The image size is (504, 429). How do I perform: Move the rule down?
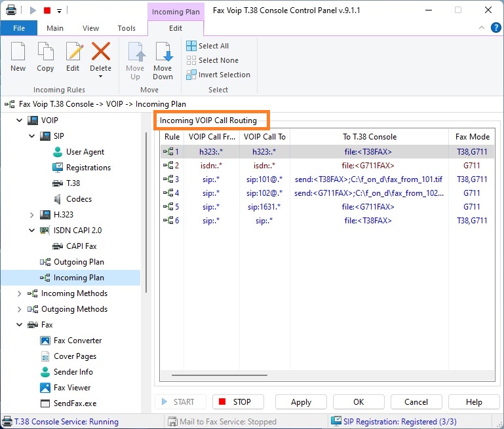[x=163, y=62]
